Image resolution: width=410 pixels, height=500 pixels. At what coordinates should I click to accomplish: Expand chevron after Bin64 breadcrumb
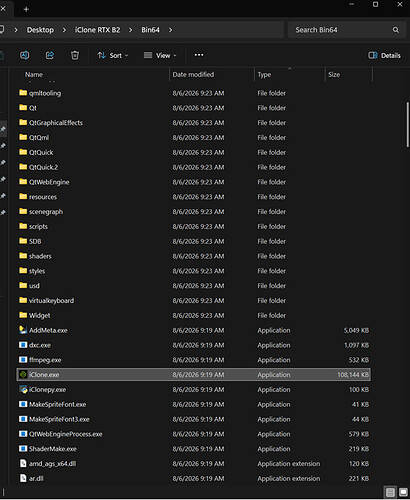click(170, 30)
